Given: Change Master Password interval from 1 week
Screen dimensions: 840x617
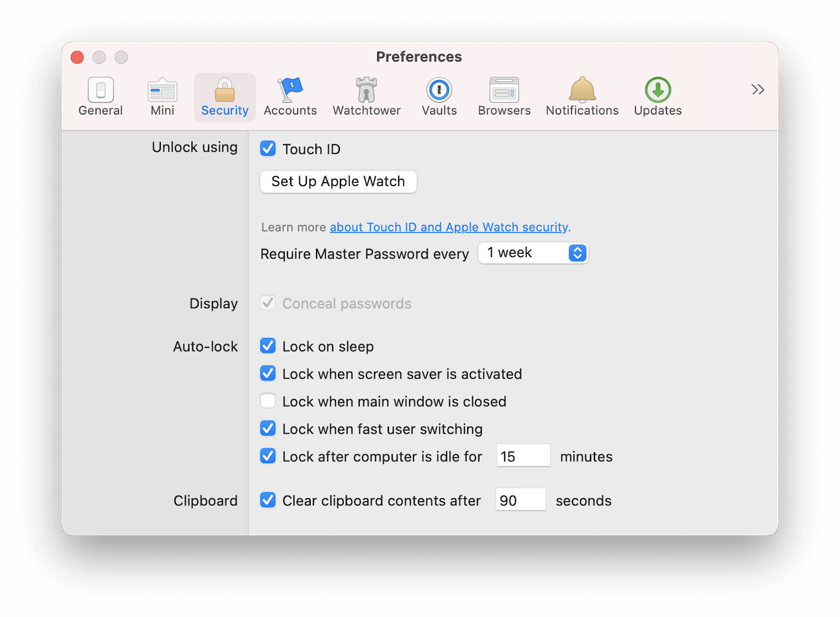Looking at the screenshot, I should (x=532, y=253).
